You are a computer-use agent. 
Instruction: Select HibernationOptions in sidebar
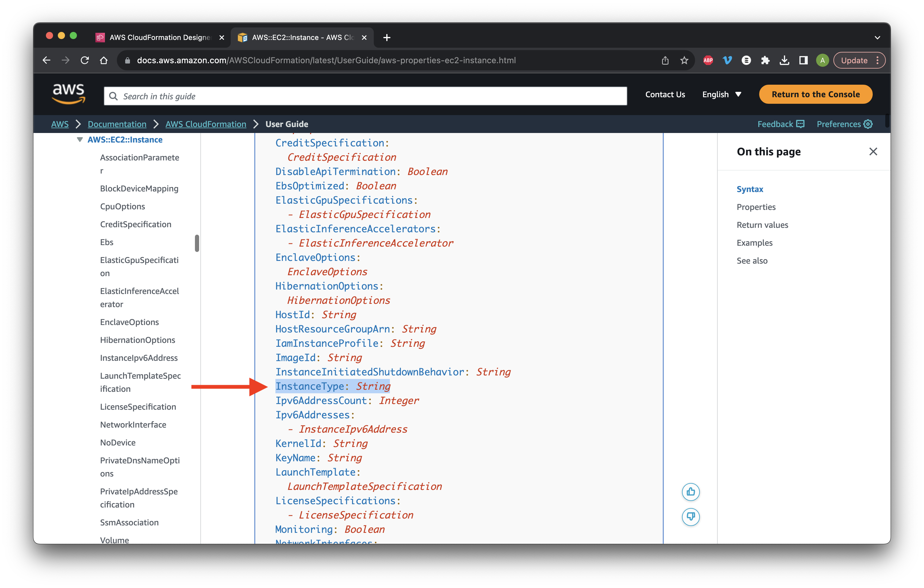point(137,340)
